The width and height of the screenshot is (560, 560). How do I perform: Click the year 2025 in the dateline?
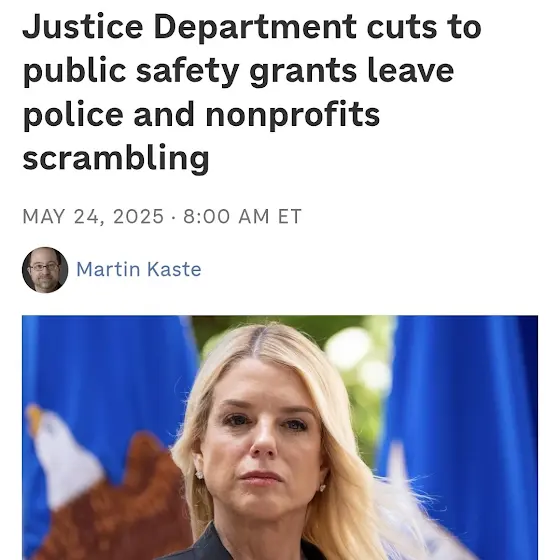coord(138,216)
